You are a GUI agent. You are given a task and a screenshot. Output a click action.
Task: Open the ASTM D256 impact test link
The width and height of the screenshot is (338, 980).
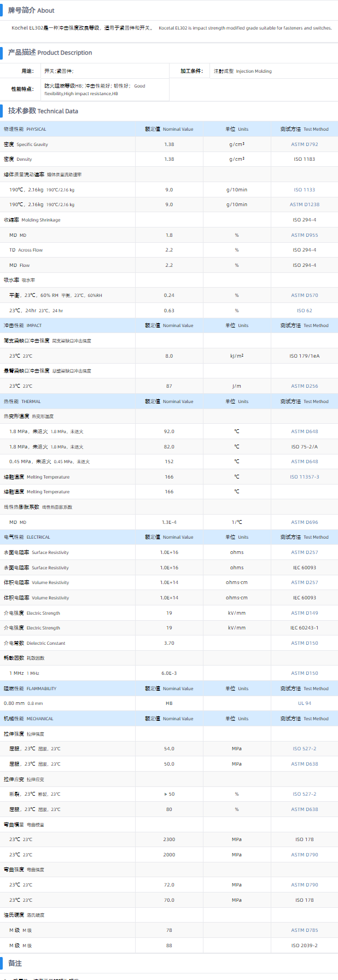pyautogui.click(x=304, y=386)
